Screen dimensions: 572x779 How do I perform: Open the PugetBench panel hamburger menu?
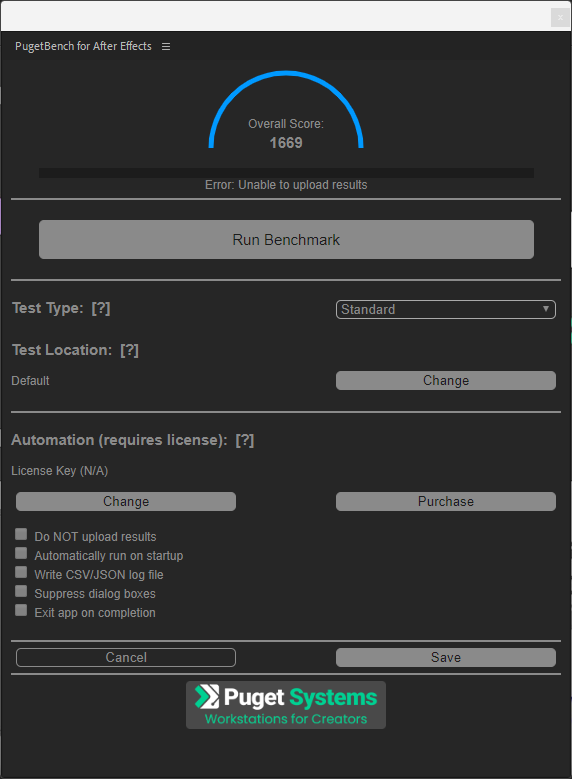point(166,46)
